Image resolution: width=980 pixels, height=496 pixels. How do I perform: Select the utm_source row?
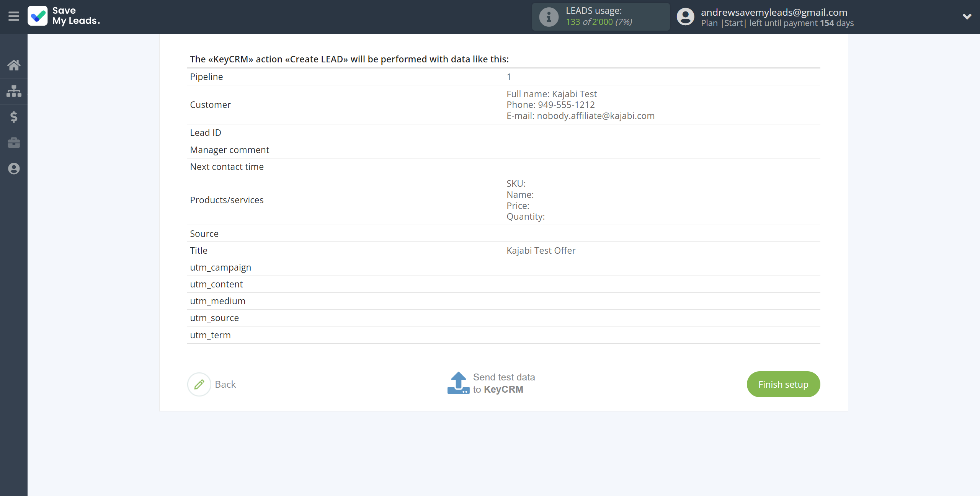click(503, 318)
